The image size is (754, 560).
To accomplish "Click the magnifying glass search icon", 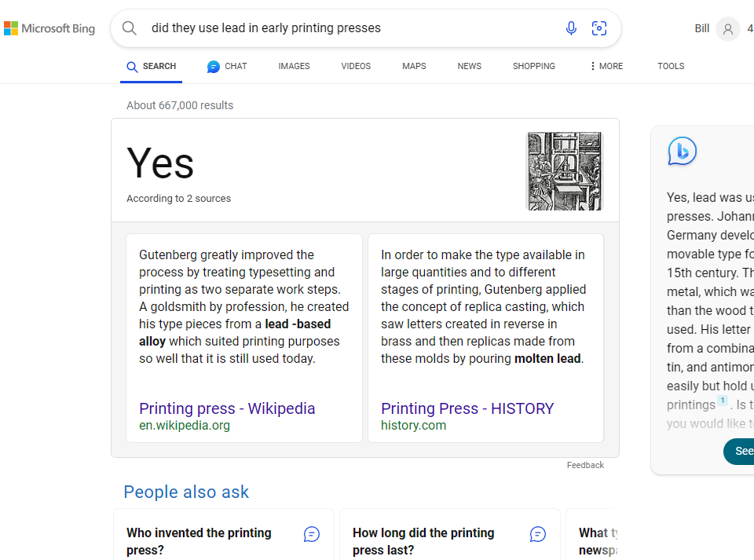I will point(130,28).
